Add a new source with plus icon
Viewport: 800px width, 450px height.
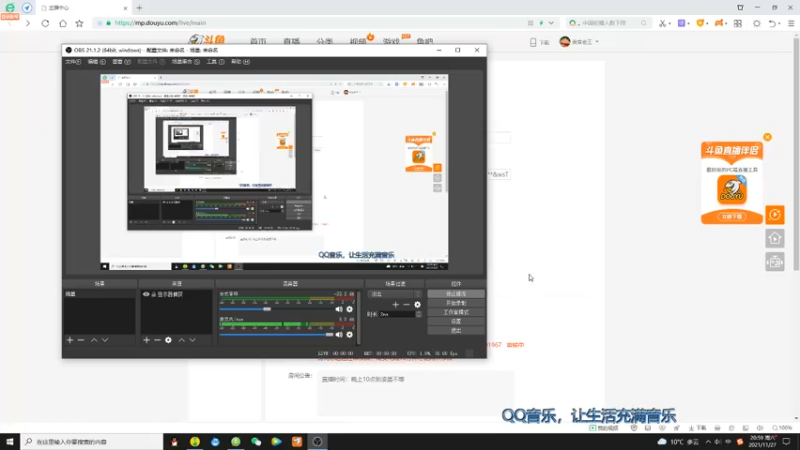[146, 340]
